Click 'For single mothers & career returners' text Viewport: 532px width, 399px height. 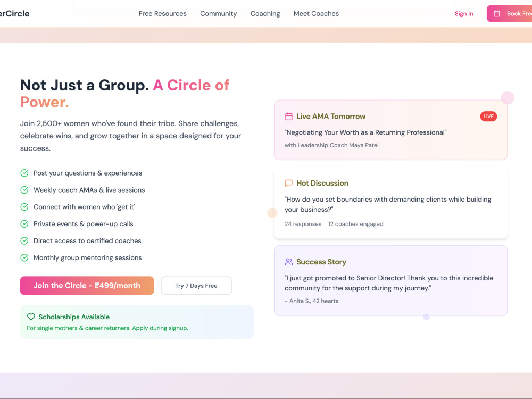tap(107, 328)
